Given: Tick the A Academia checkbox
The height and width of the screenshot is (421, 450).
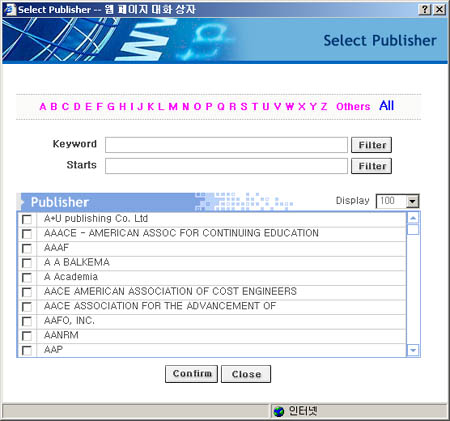Looking at the screenshot, I should (27, 277).
